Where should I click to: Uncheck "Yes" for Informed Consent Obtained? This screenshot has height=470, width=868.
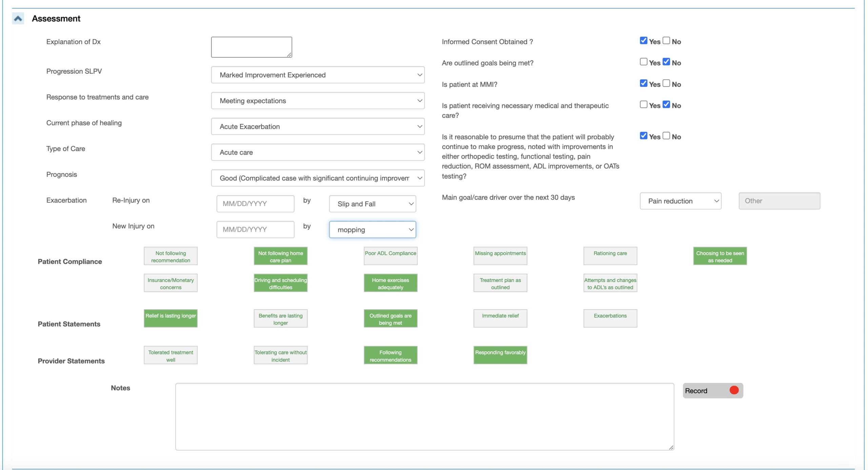(644, 40)
